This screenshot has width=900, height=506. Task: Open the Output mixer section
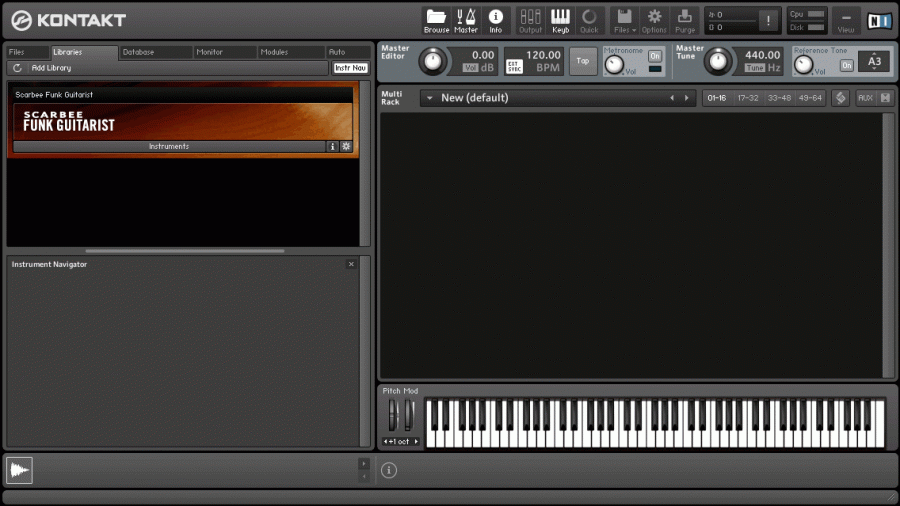click(x=530, y=21)
